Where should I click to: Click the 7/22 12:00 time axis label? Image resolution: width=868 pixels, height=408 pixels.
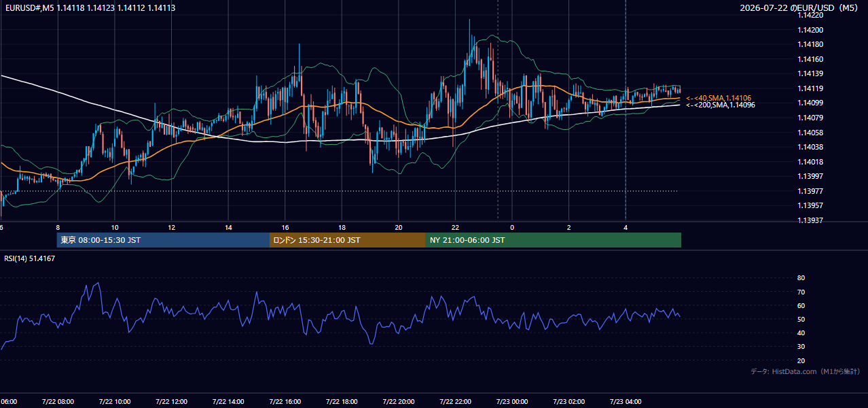tap(172, 402)
